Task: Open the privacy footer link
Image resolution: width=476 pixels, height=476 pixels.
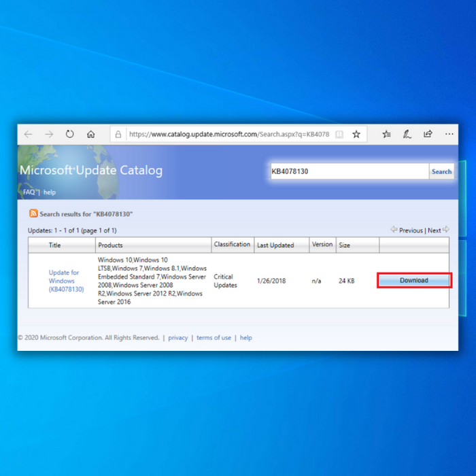Action: click(178, 337)
